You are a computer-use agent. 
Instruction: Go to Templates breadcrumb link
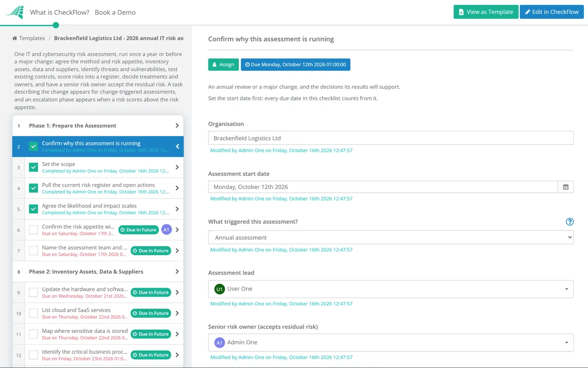(x=32, y=38)
